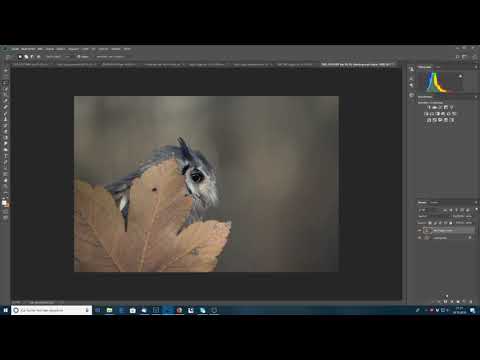Choose Add to Selection mode

click(x=26, y=57)
